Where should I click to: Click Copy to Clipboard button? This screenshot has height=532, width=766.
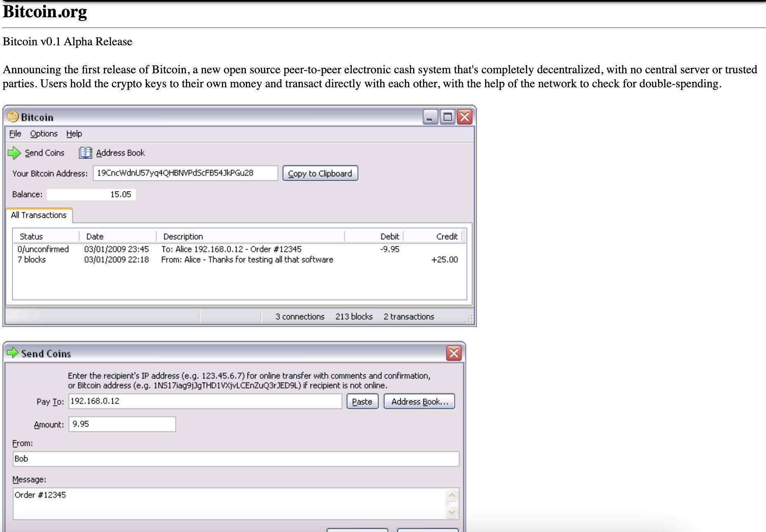pyautogui.click(x=320, y=173)
